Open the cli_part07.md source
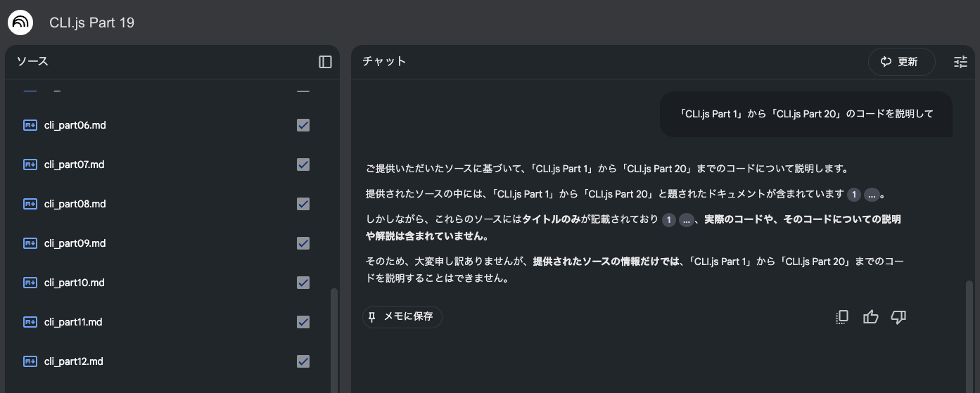980x393 pixels. tap(75, 165)
